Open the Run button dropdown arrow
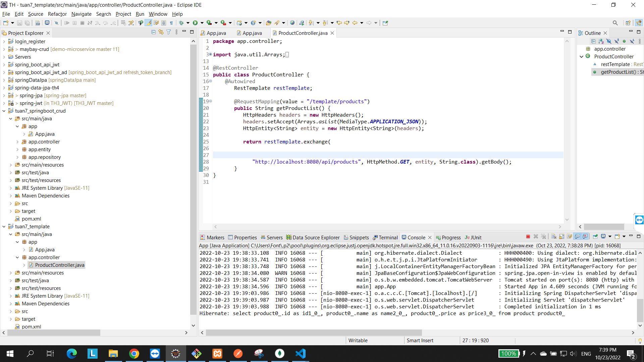Screen dimensions: 644x362 (202, 23)
